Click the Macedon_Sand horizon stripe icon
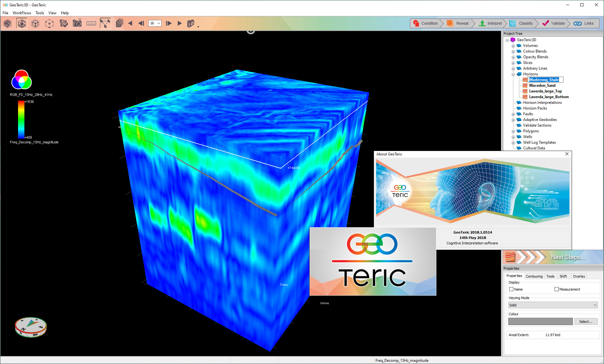604x364 pixels. [525, 85]
